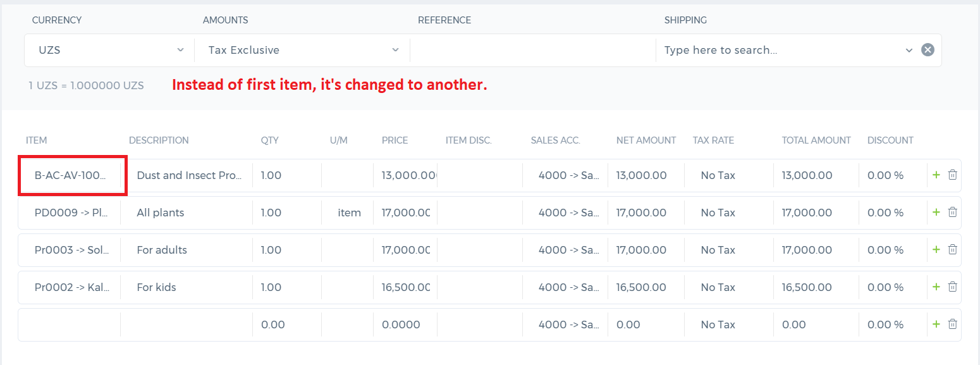Trash the For adults line item
Viewport: 980px width, 365px height.
[x=952, y=250]
